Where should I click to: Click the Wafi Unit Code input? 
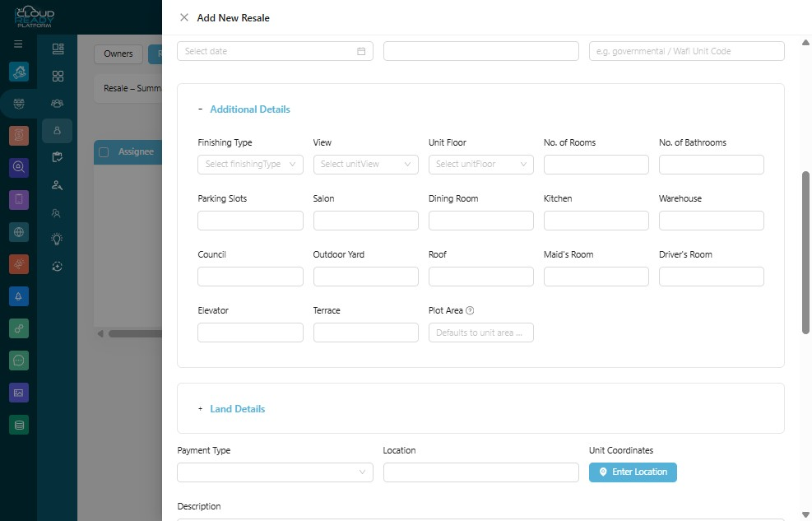687,51
